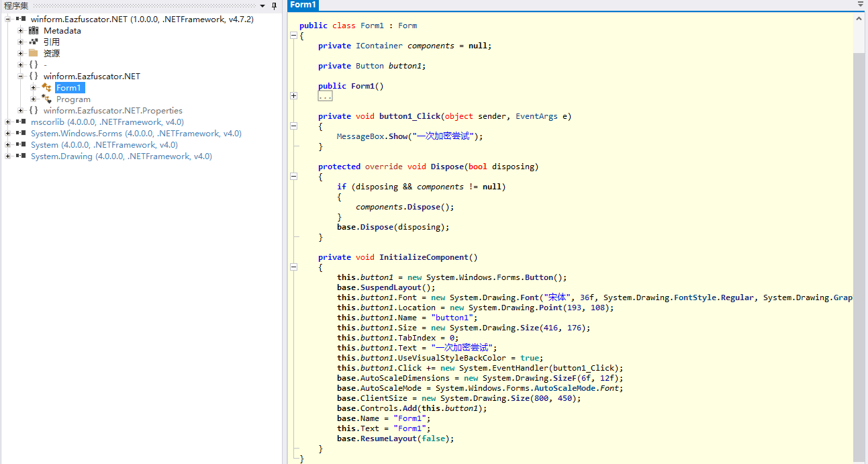Collapse the InitializeComponent method block
The image size is (868, 464).
coord(293,267)
